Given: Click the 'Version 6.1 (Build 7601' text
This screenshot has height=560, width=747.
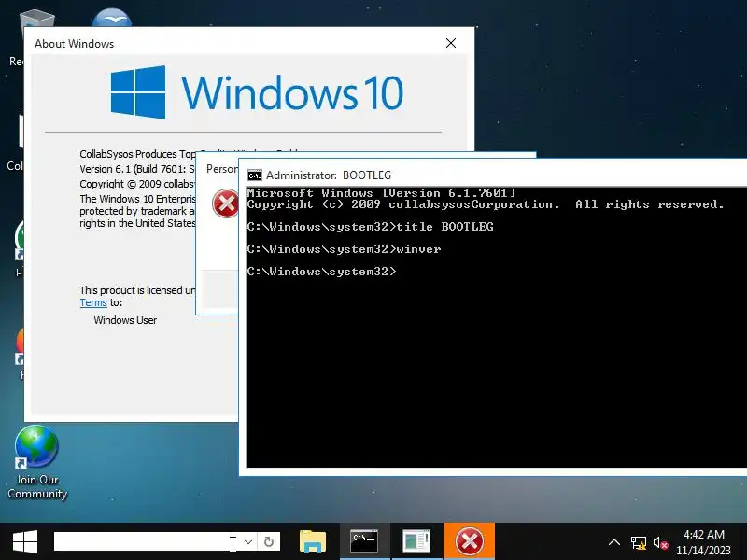Looking at the screenshot, I should point(137,169).
